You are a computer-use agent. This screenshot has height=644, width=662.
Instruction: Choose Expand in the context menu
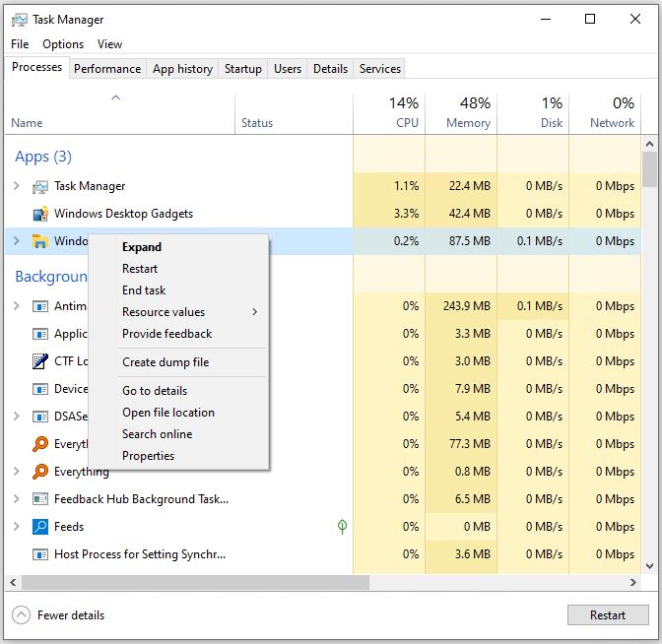177,247
